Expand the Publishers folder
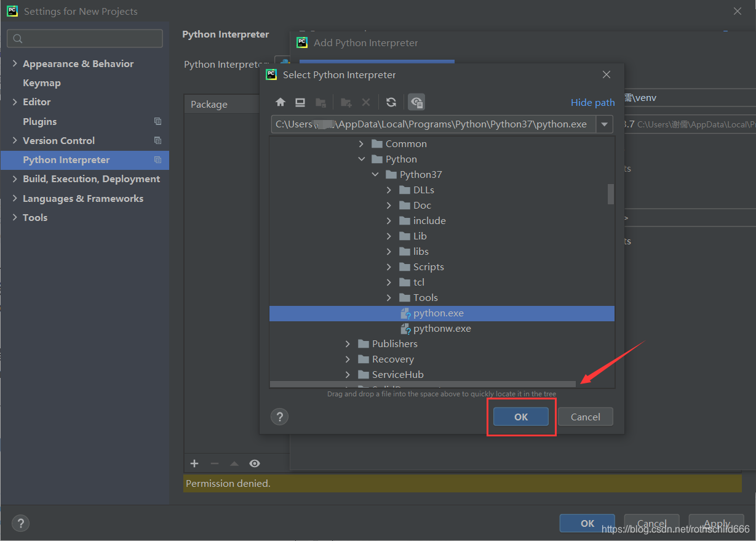 (x=348, y=344)
